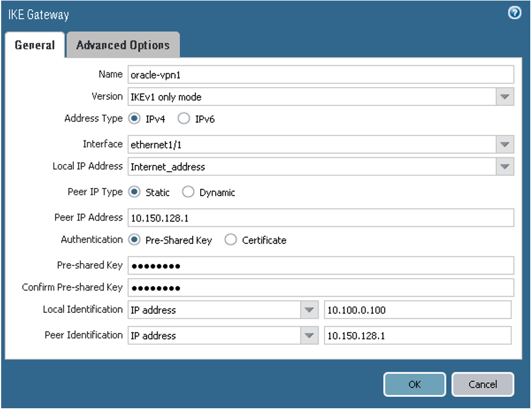This screenshot has width=532, height=410.
Task: Select the General tab
Action: coord(34,45)
